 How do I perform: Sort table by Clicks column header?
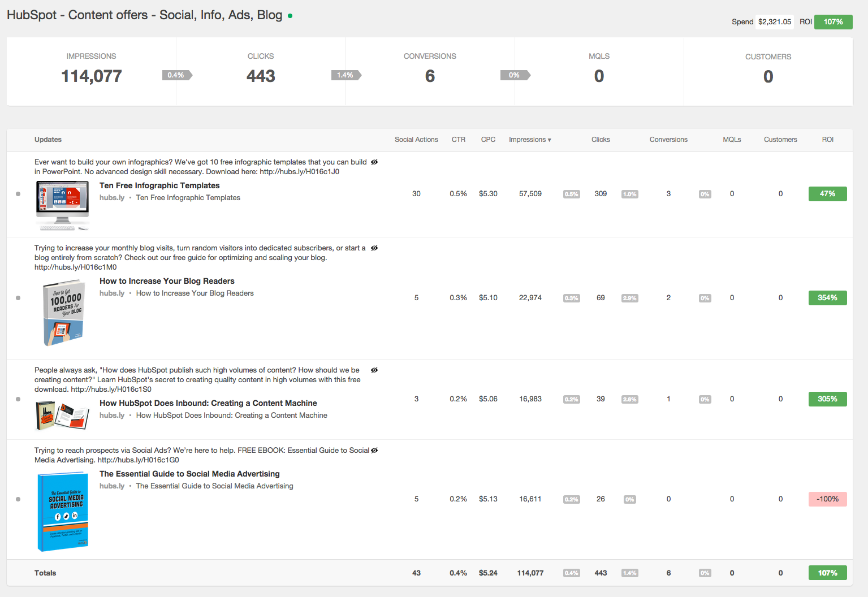601,140
